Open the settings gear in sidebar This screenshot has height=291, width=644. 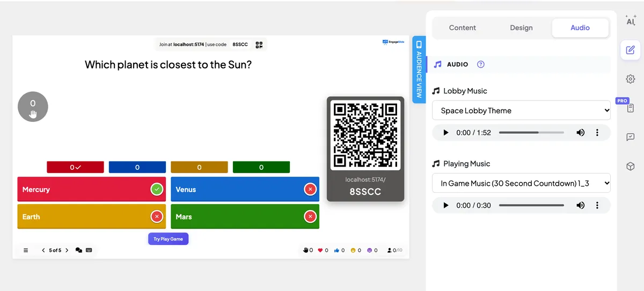tap(631, 79)
